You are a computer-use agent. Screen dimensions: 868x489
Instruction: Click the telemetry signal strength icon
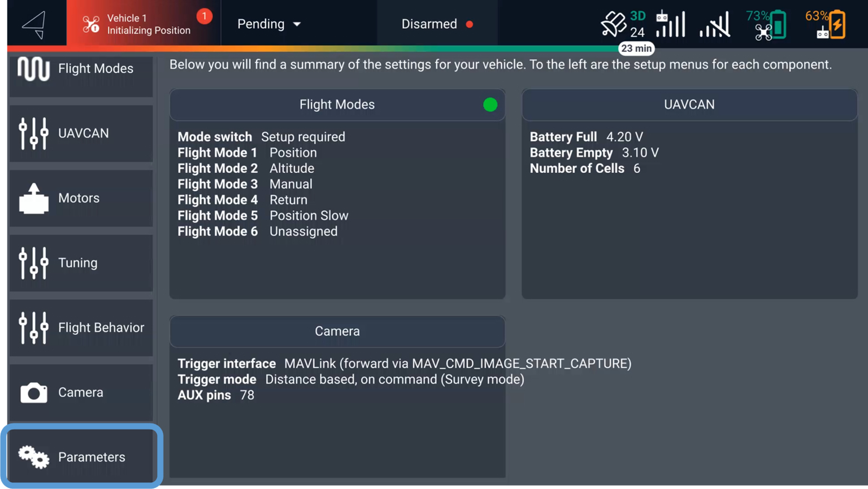[715, 25]
